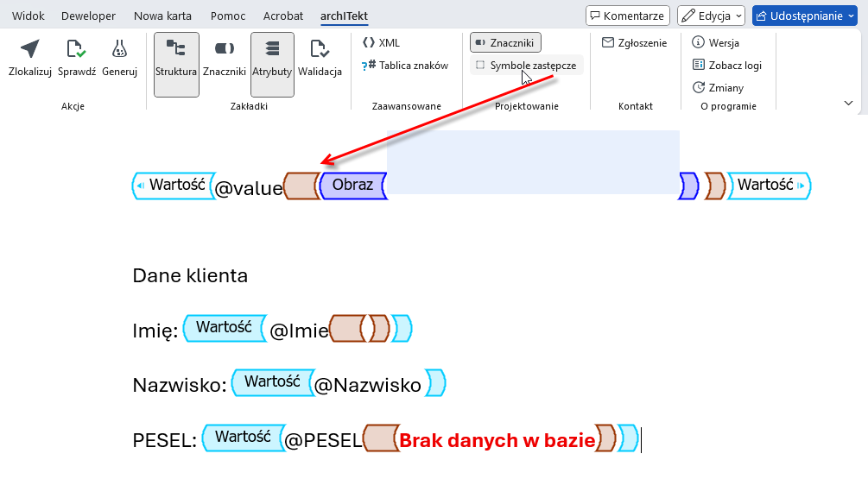Click the blue closing tag after @Nazwisko
This screenshot has height=479, width=868.
click(x=435, y=382)
